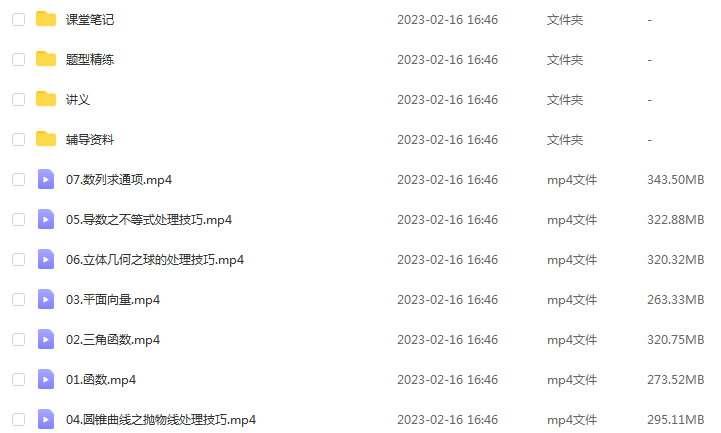
Task: Click video icon for 02.三角函数.mp4
Action: tap(46, 339)
